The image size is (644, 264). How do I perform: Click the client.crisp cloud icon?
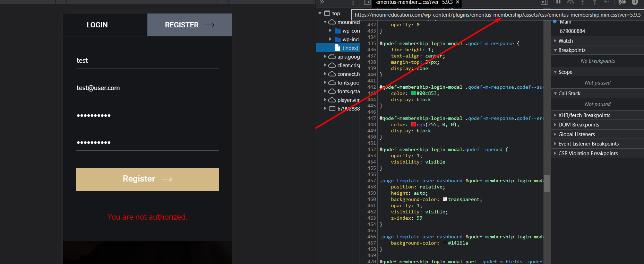[x=332, y=65]
